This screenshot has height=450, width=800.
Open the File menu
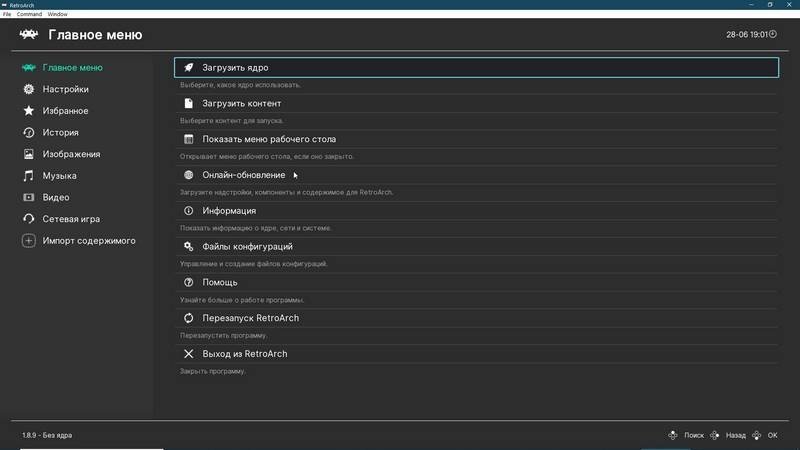point(7,14)
